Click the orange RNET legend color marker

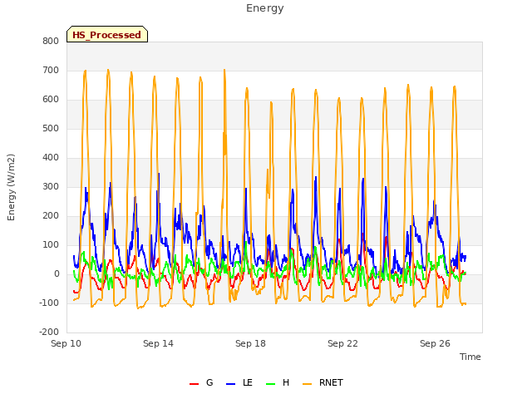coord(307,384)
